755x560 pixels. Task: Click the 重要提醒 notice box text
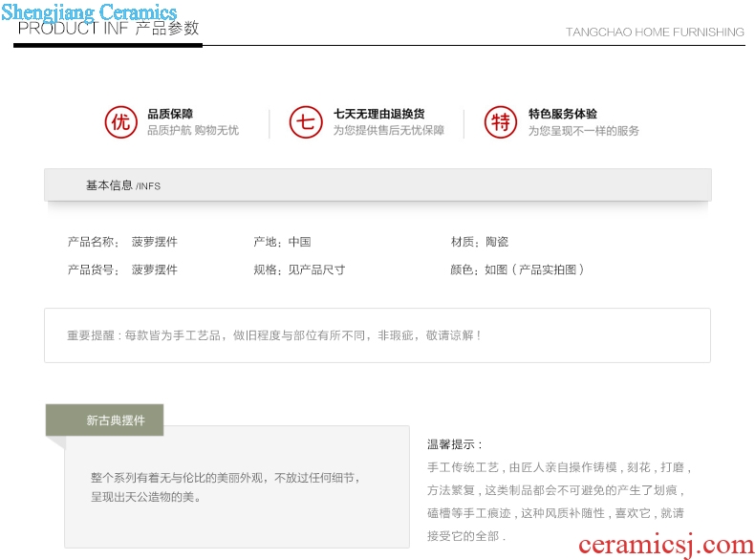pos(274,335)
